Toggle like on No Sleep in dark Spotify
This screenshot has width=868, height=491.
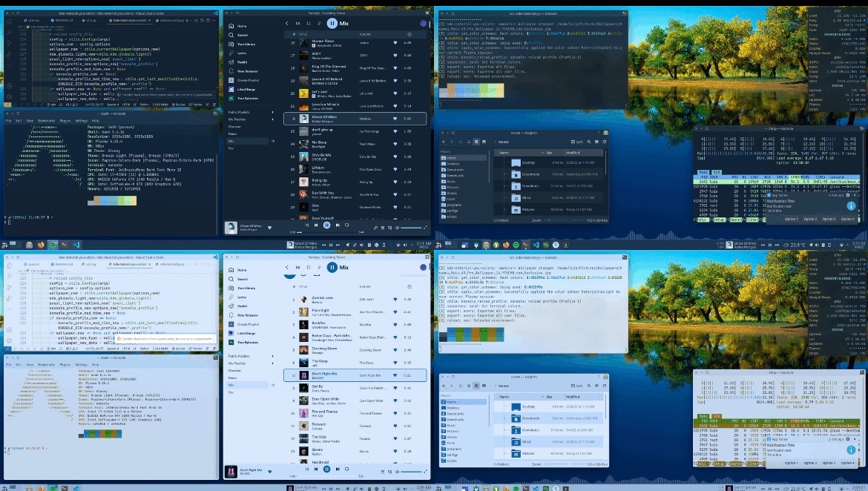coord(395,144)
